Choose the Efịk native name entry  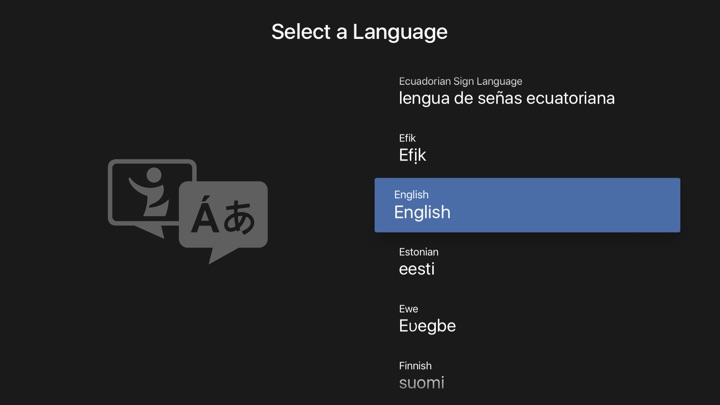pyautogui.click(x=412, y=155)
